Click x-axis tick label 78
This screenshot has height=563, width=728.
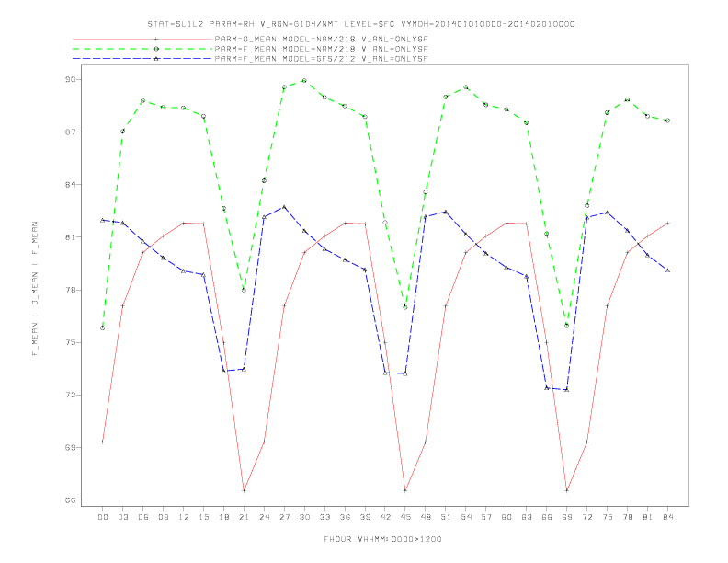[627, 517]
